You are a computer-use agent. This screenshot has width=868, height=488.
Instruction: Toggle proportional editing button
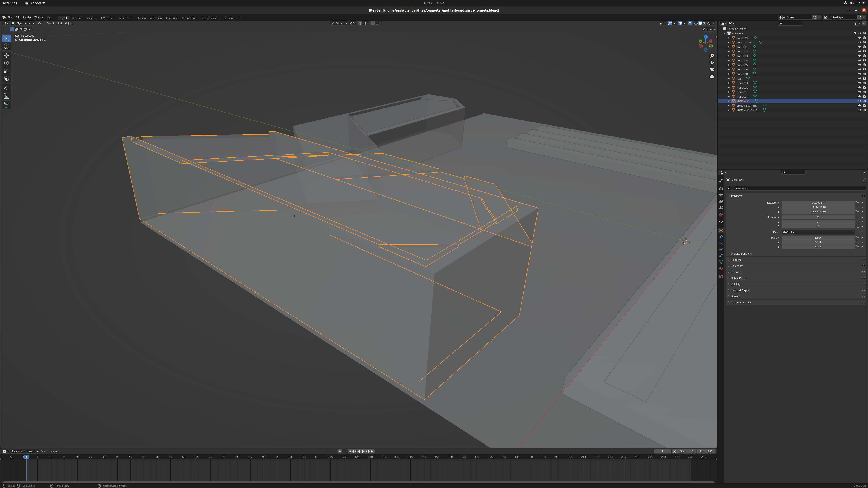(373, 23)
